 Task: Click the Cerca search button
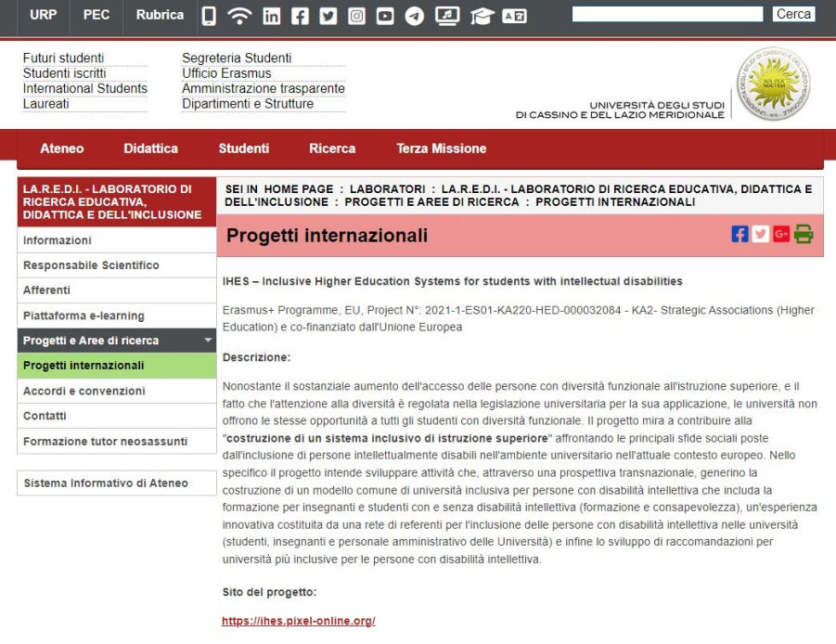pyautogui.click(x=793, y=15)
